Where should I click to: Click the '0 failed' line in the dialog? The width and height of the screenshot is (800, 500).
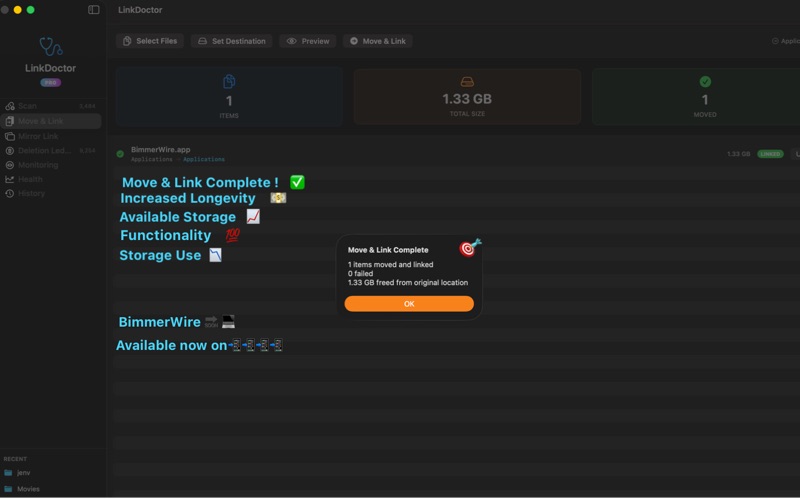[x=360, y=273]
